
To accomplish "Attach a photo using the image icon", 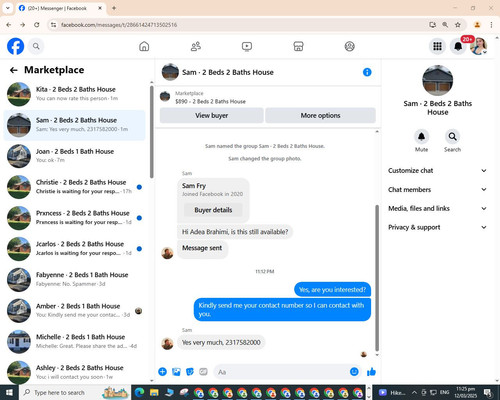I will pyautogui.click(x=176, y=372).
